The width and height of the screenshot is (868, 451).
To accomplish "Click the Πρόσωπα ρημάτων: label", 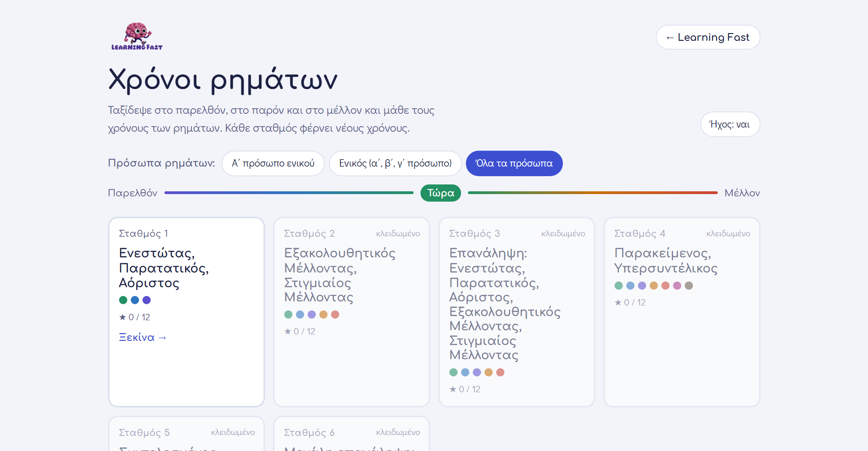I will [161, 163].
